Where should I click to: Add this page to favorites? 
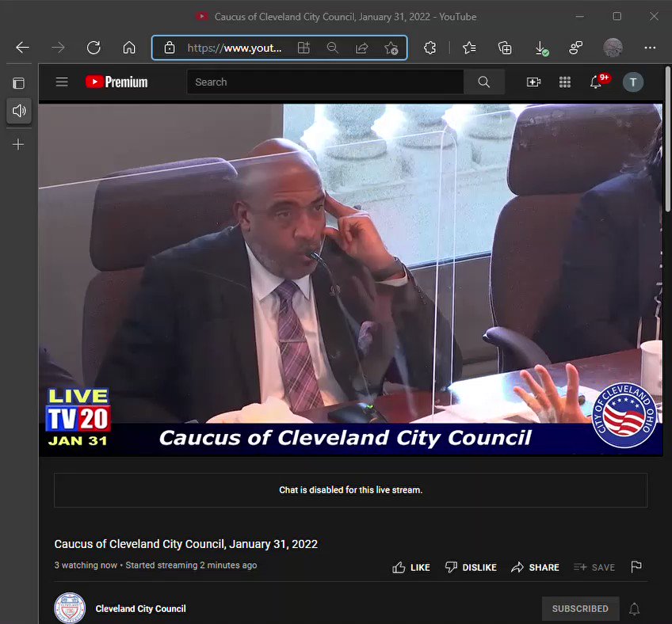391,48
